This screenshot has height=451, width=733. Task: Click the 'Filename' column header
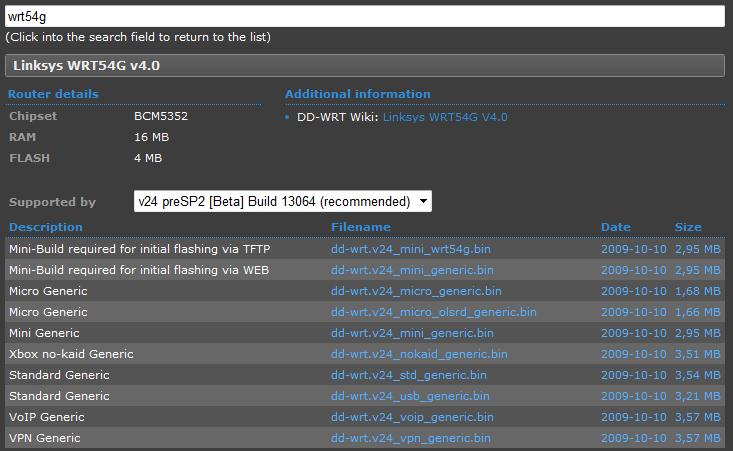(361, 227)
